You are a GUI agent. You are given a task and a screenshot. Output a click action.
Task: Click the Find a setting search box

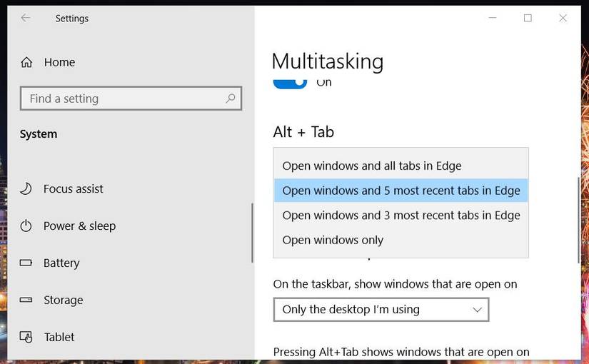click(x=121, y=98)
